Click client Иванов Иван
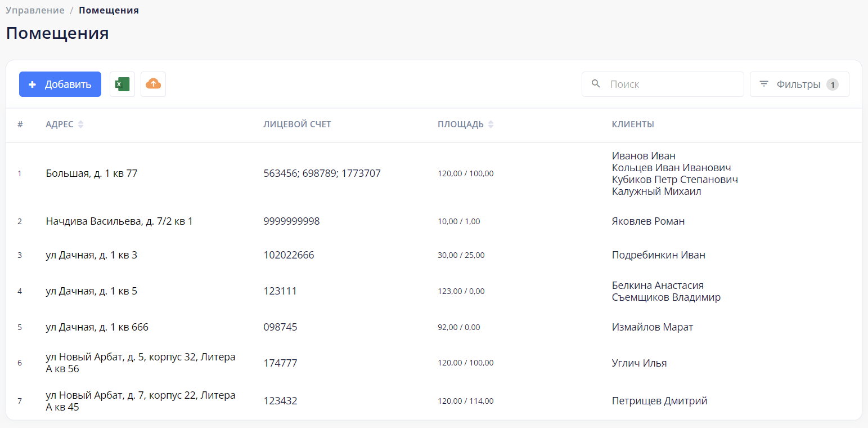Image resolution: width=868 pixels, height=428 pixels. tap(644, 156)
